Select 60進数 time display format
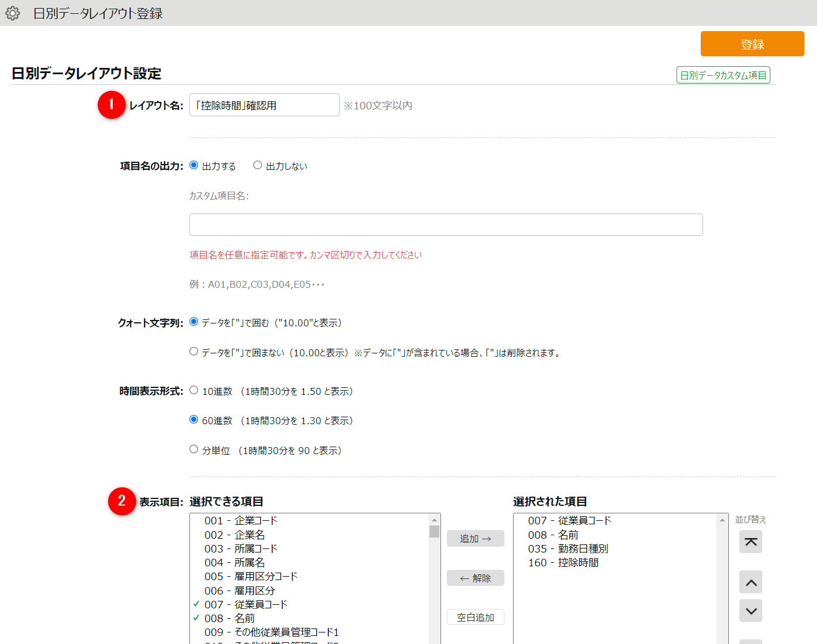The image size is (817, 644). [194, 420]
